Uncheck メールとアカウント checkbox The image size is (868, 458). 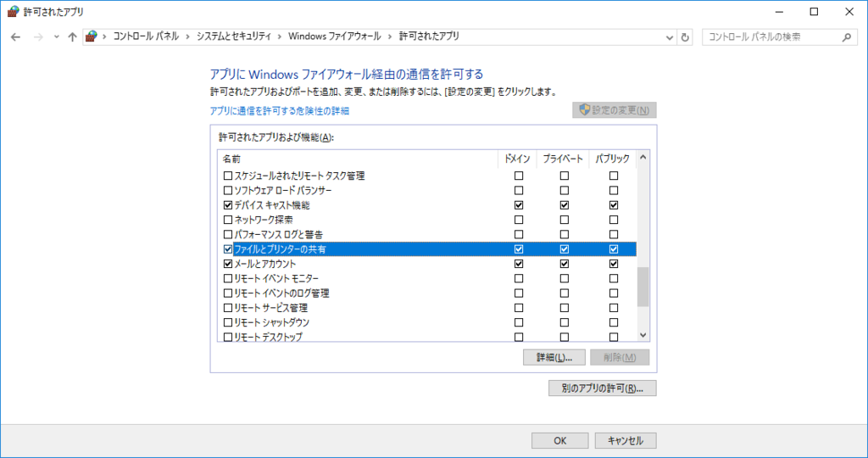click(227, 264)
